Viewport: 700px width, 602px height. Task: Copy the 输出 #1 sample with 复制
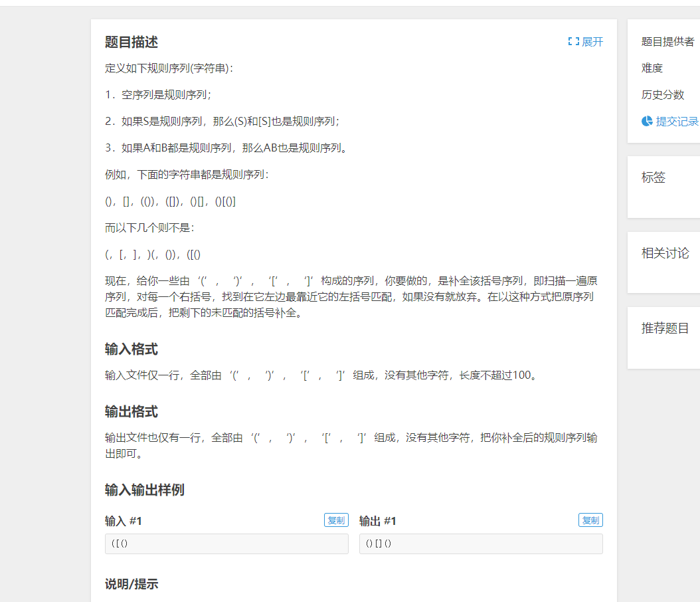coord(590,520)
